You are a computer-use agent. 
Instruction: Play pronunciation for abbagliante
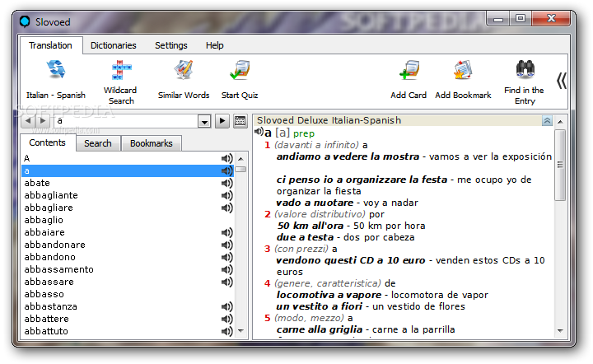pos(227,195)
